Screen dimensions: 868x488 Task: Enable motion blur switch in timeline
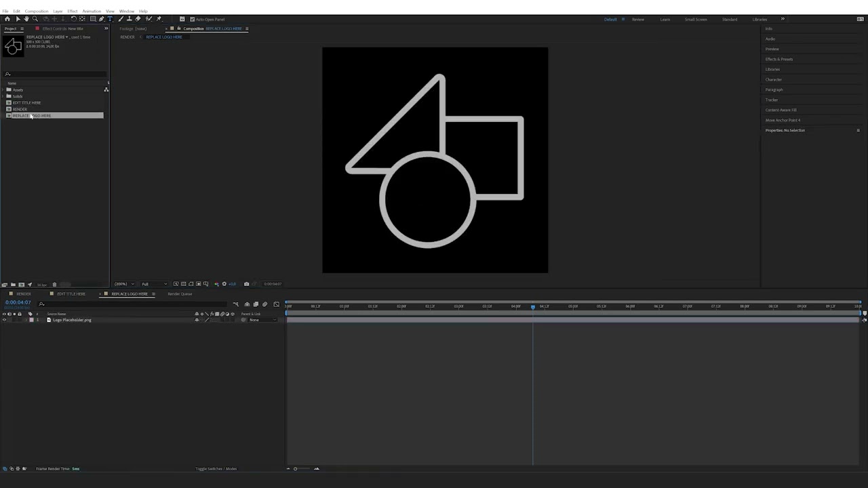[x=264, y=304]
